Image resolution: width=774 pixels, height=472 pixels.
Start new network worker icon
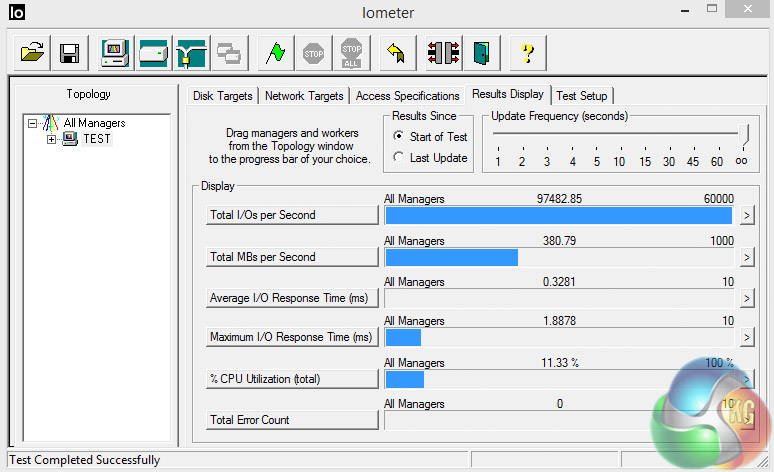192,52
